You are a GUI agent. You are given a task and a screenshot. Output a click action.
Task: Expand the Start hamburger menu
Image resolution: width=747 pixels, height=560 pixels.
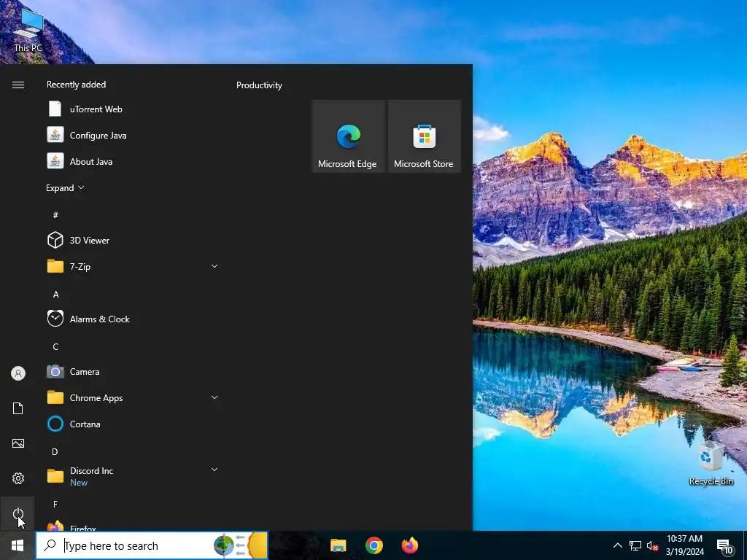tap(18, 85)
